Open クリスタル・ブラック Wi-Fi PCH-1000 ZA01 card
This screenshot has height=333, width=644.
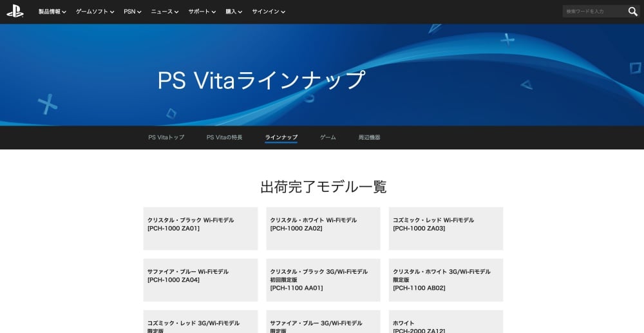pos(200,228)
